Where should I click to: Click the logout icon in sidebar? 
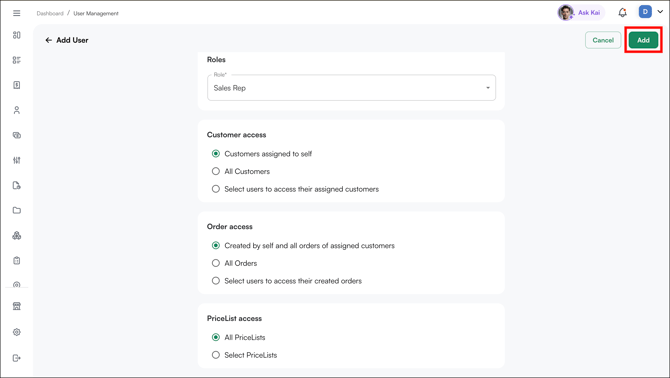(x=17, y=358)
